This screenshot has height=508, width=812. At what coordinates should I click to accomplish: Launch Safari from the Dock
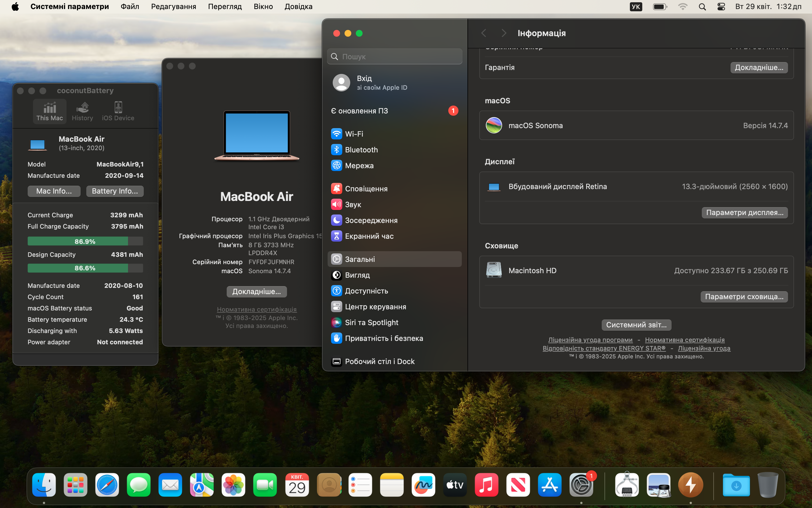pyautogui.click(x=107, y=485)
